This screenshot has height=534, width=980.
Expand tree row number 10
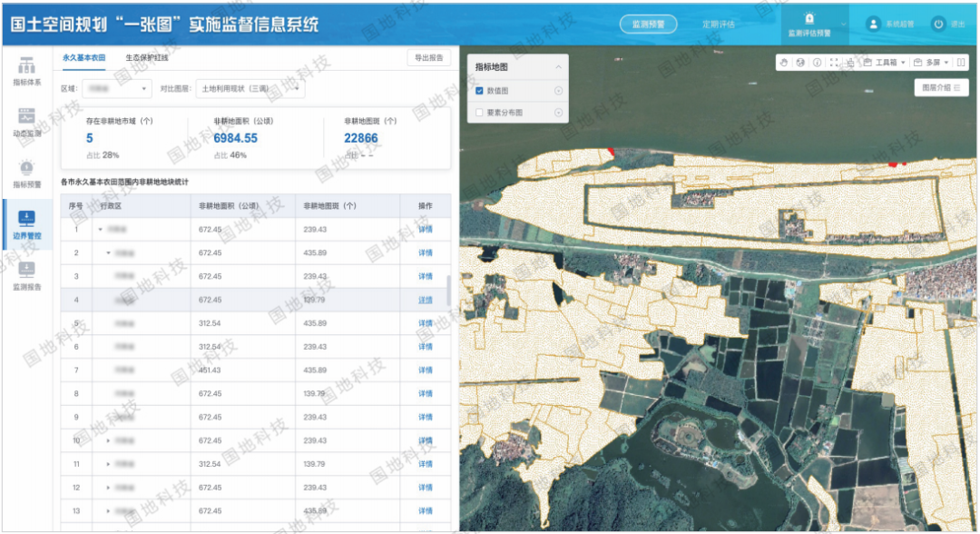point(108,440)
